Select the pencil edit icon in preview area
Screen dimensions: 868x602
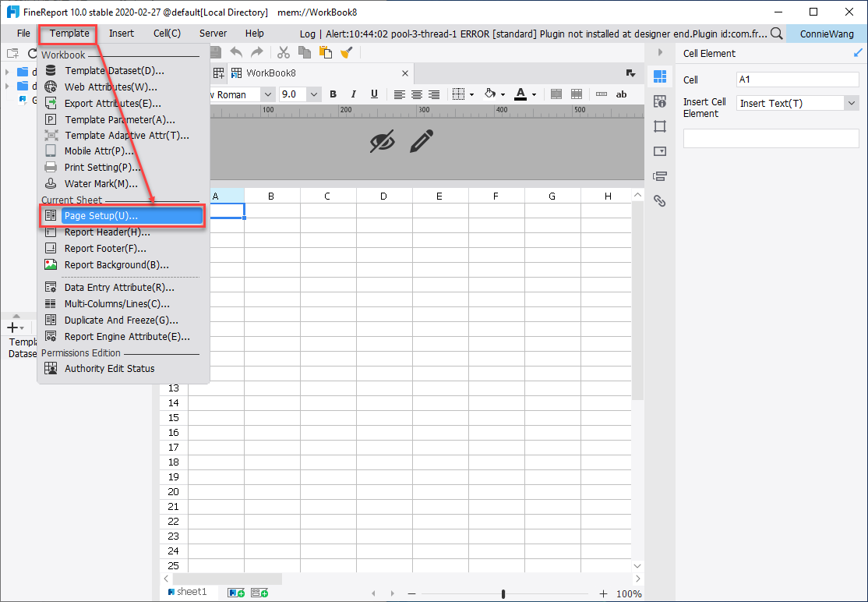click(422, 143)
